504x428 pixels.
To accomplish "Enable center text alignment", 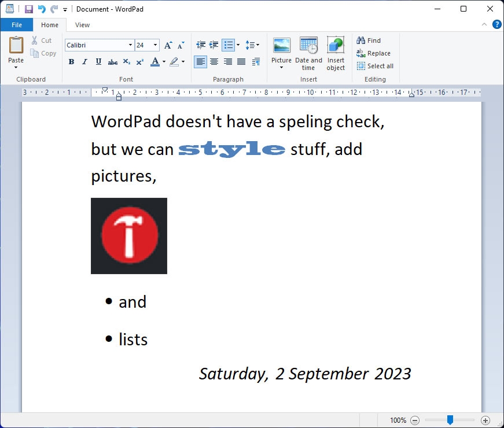I will [x=214, y=62].
